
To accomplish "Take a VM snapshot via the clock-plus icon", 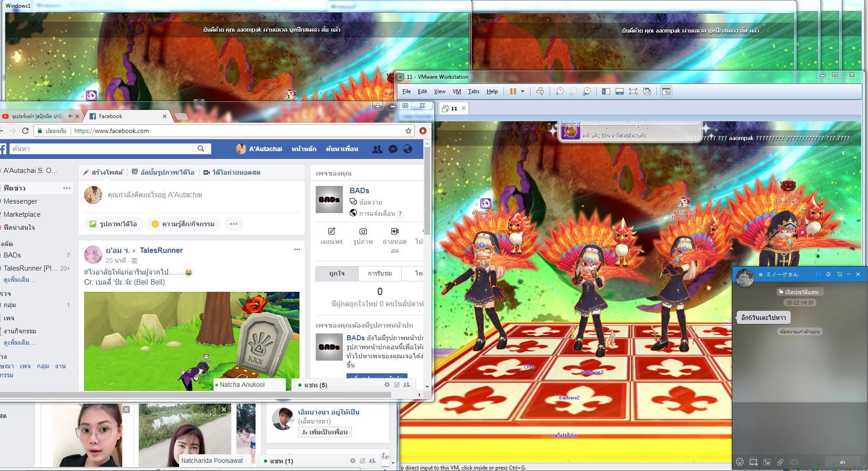I will tap(560, 91).
